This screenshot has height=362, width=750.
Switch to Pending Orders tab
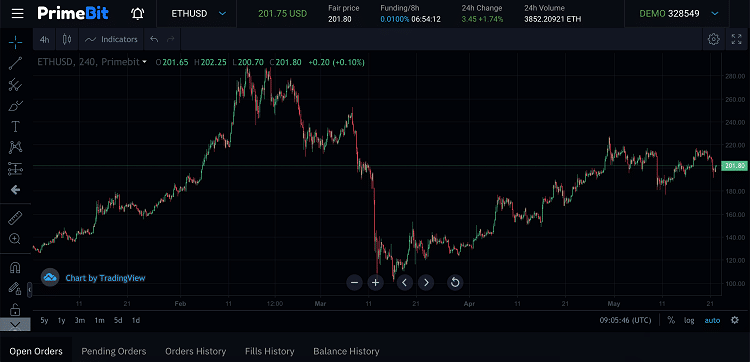coord(113,351)
